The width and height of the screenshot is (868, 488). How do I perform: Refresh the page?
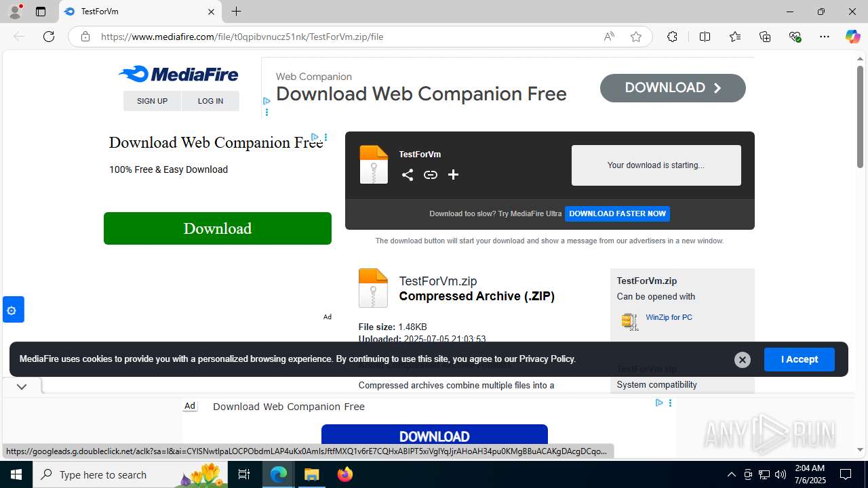[49, 37]
